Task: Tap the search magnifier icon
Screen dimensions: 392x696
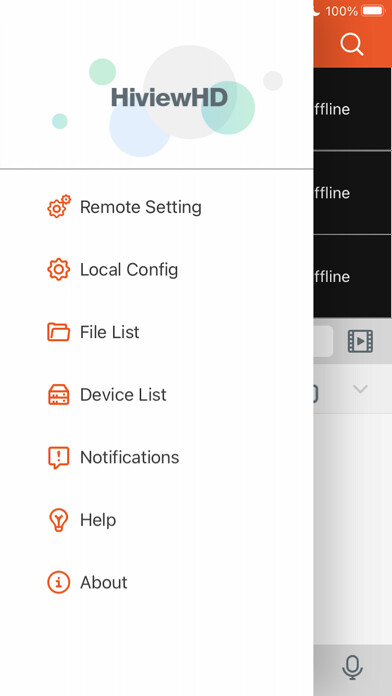Action: click(352, 44)
